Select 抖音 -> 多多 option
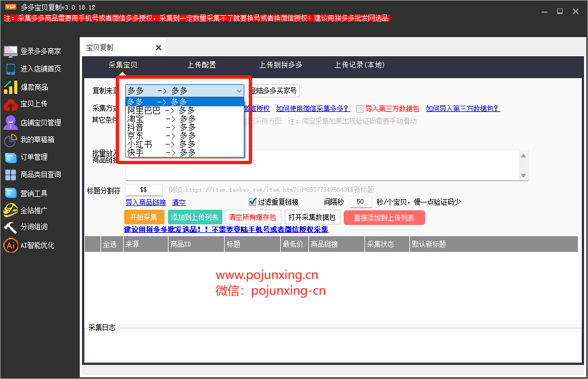Screen dimensions: 588x379 coord(185,127)
